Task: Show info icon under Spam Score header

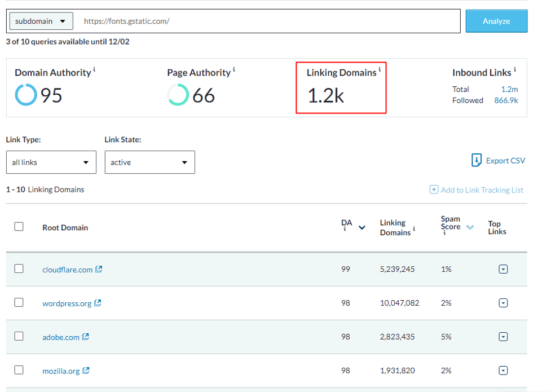Action: point(444,233)
